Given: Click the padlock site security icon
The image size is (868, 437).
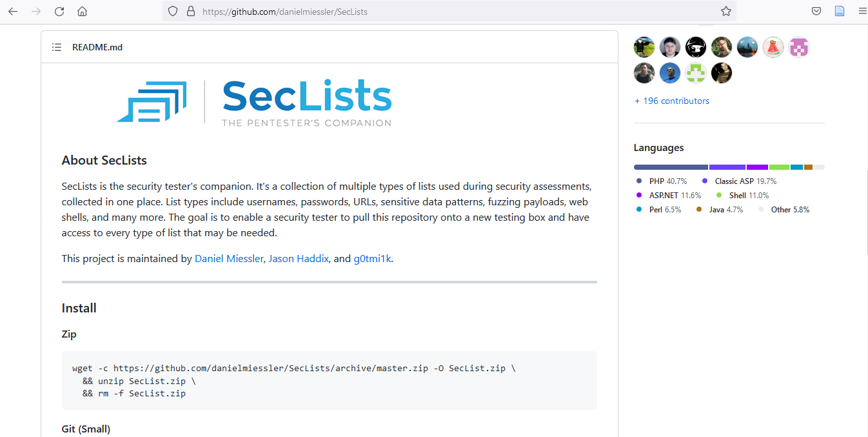Looking at the screenshot, I should (190, 11).
